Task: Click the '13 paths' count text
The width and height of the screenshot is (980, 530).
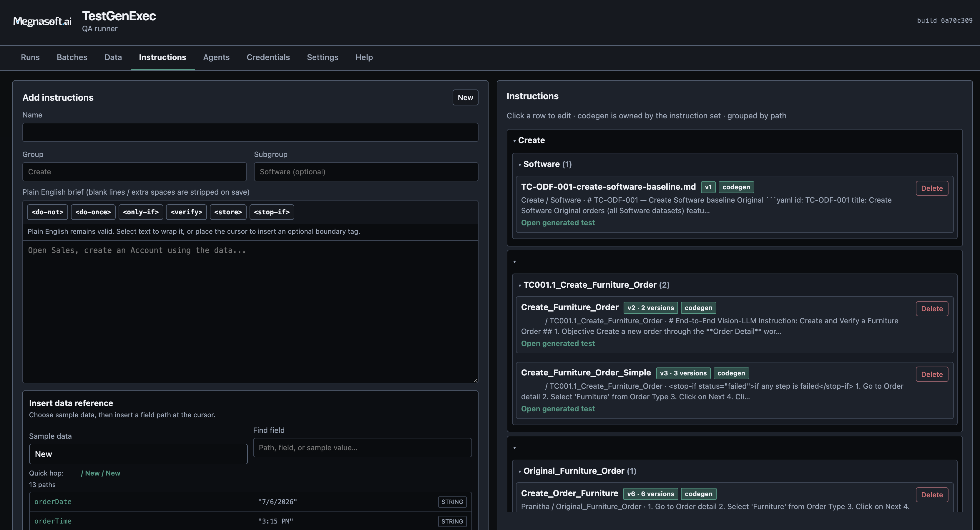Action: pyautogui.click(x=42, y=485)
